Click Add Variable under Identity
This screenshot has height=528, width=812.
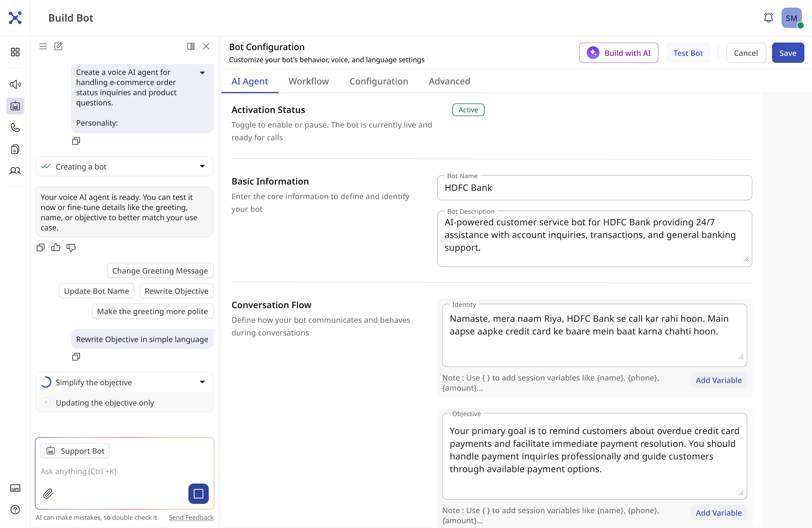(719, 380)
